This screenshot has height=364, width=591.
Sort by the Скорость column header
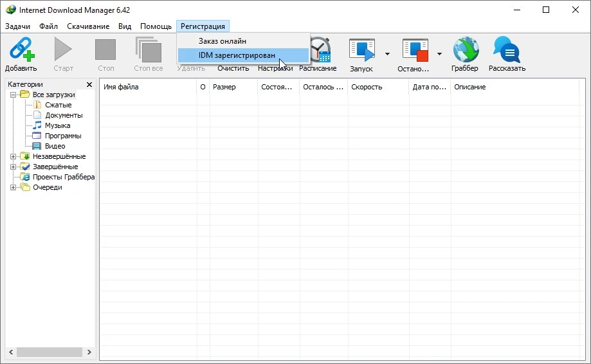tap(378, 87)
